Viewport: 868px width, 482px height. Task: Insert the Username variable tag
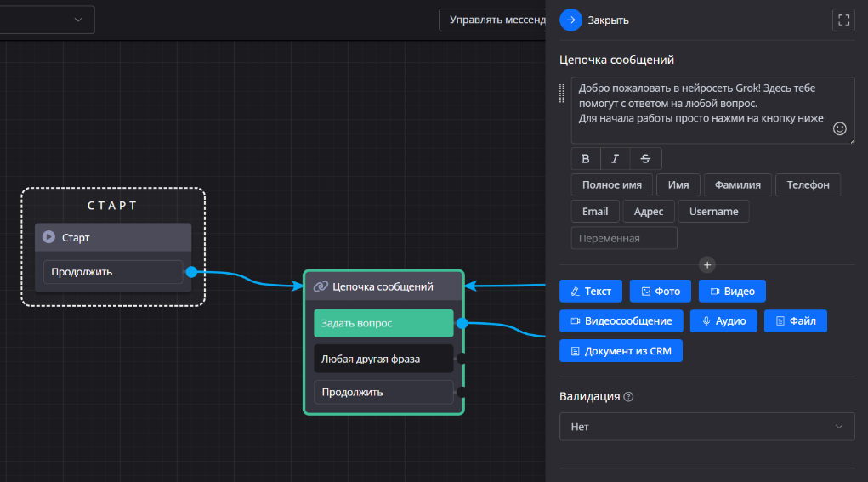(713, 212)
